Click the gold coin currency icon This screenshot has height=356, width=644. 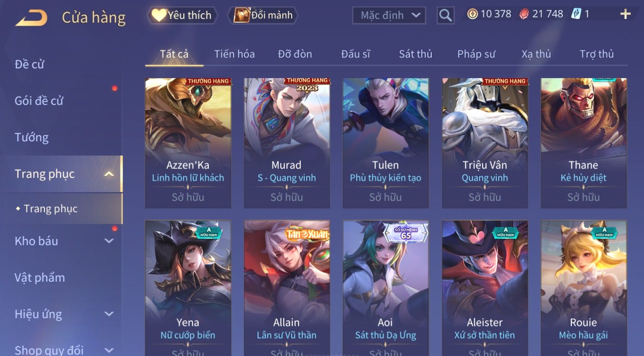pos(472,14)
